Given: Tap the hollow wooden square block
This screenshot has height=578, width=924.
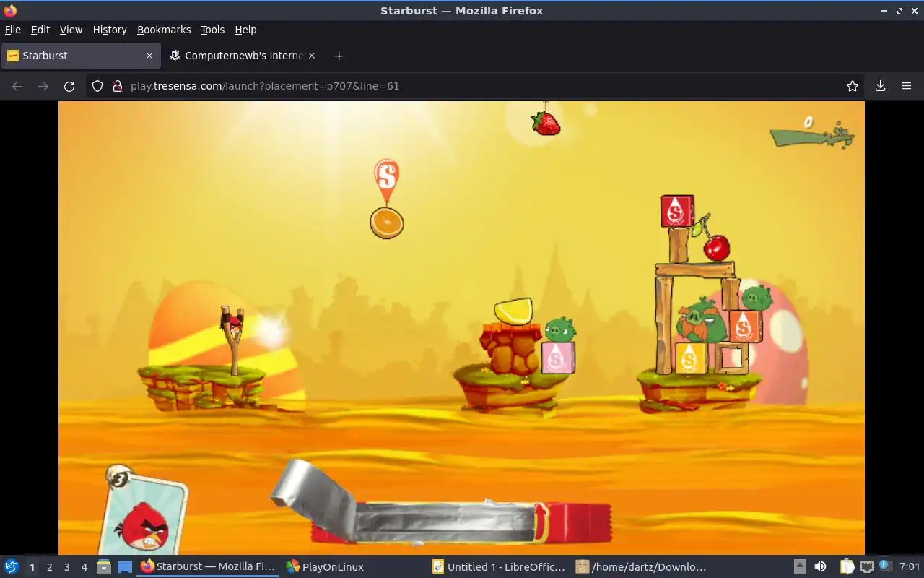Looking at the screenshot, I should (x=732, y=358).
